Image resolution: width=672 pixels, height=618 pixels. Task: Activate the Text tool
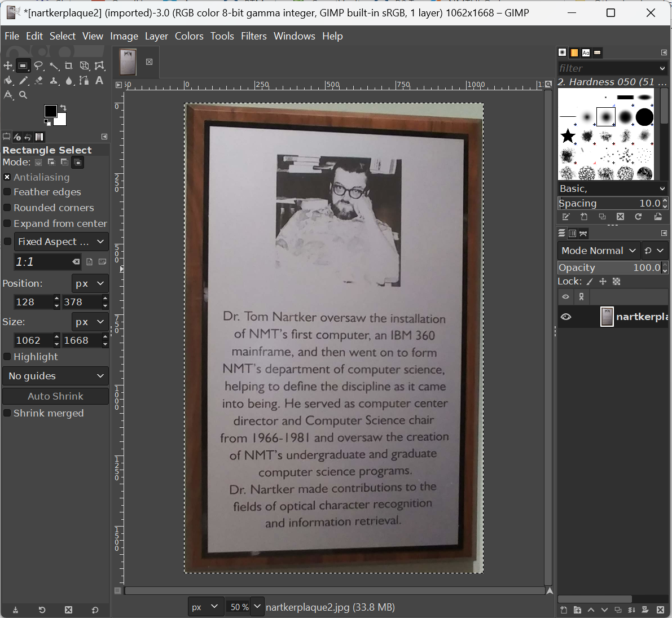point(99,81)
